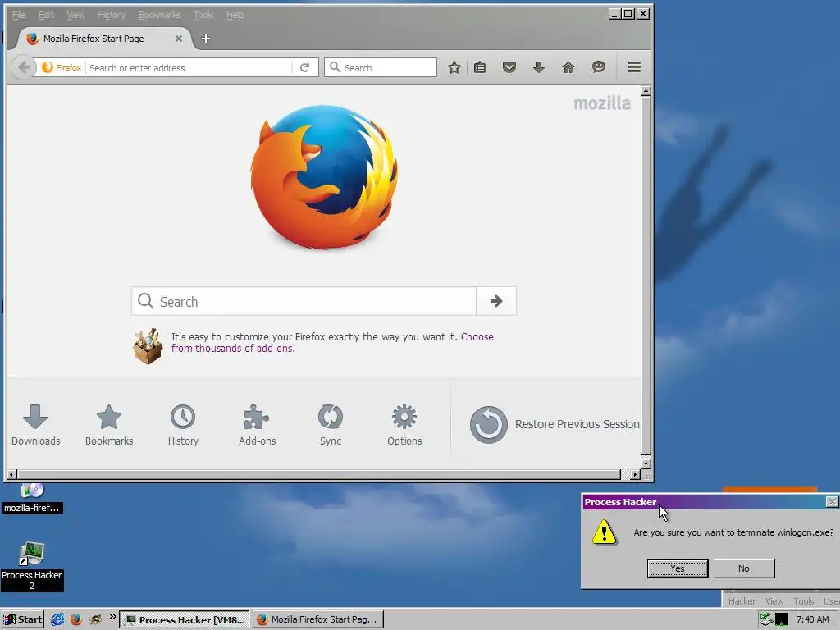Open the File menu in Firefox
840x630 pixels.
[x=19, y=15]
